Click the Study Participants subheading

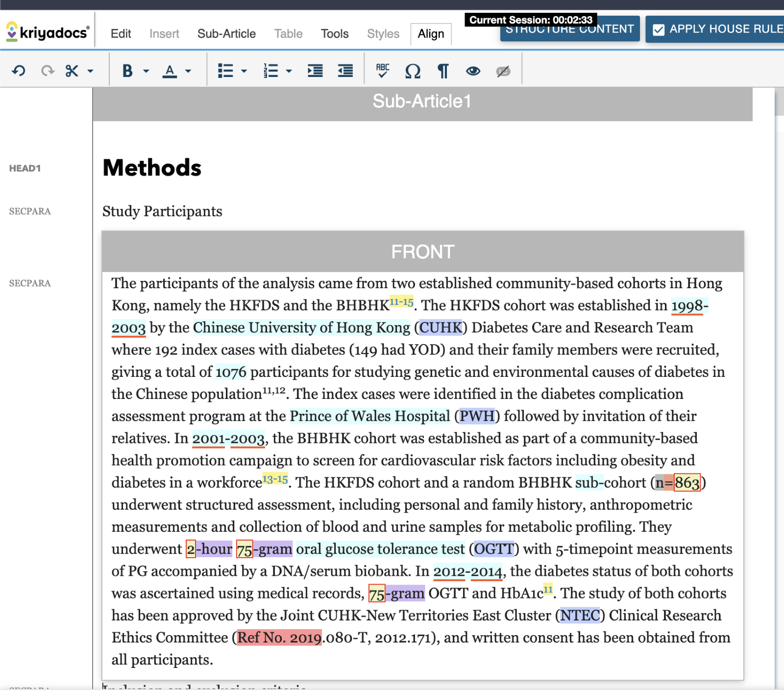162,211
